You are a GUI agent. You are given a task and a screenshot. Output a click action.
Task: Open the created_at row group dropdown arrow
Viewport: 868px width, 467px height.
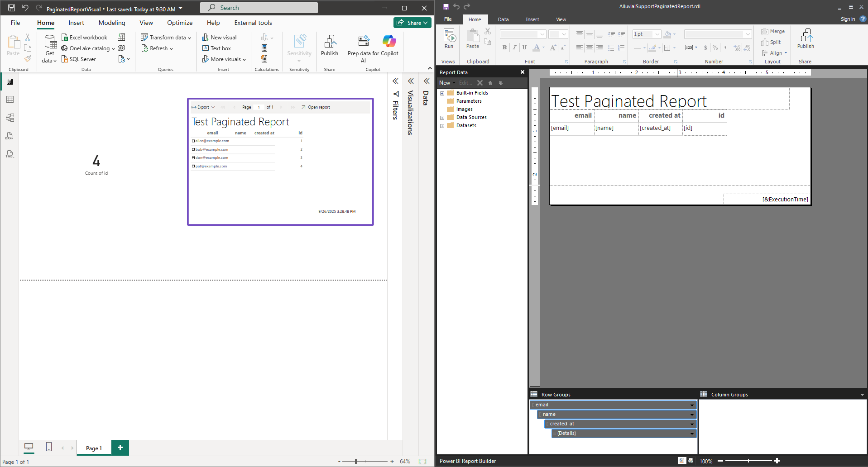(692, 424)
